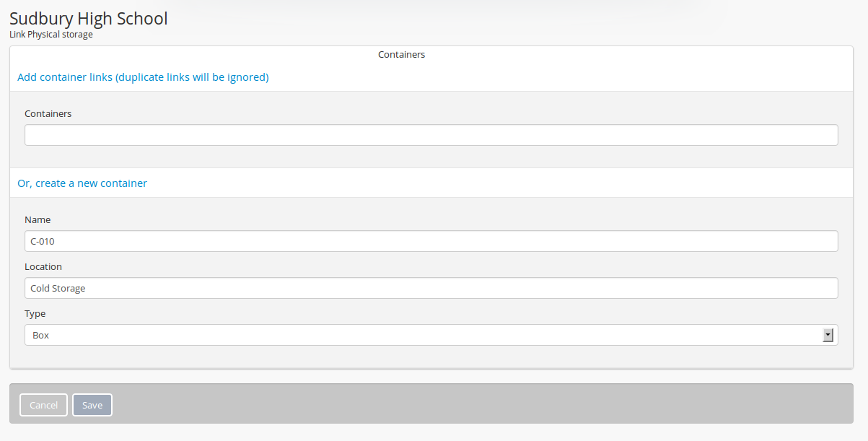Click the 'Box' value text in Type

(x=41, y=335)
